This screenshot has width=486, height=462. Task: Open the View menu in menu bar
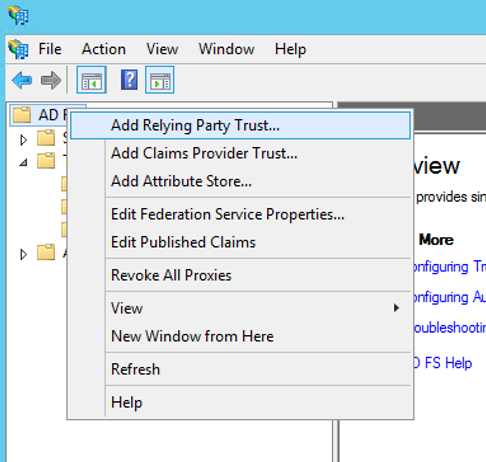coord(162,49)
